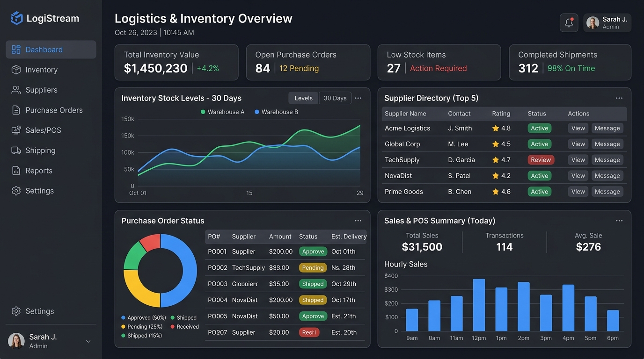
Task: Click the Shipping truck icon in sidebar
Action: click(16, 150)
